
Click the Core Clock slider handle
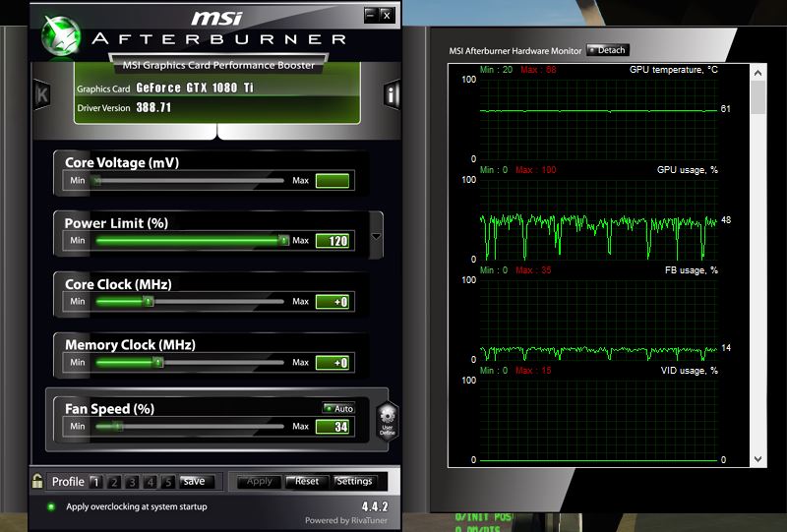click(x=149, y=302)
